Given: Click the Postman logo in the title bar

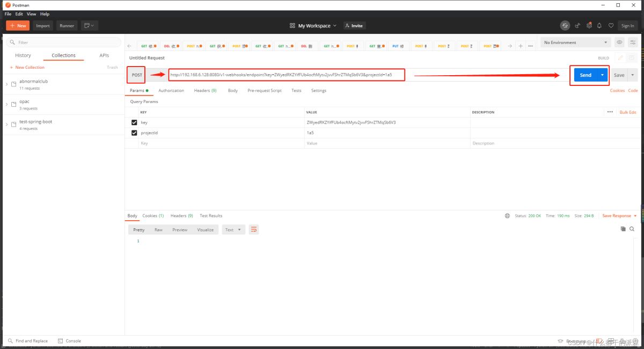Looking at the screenshot, I should [x=8, y=5].
